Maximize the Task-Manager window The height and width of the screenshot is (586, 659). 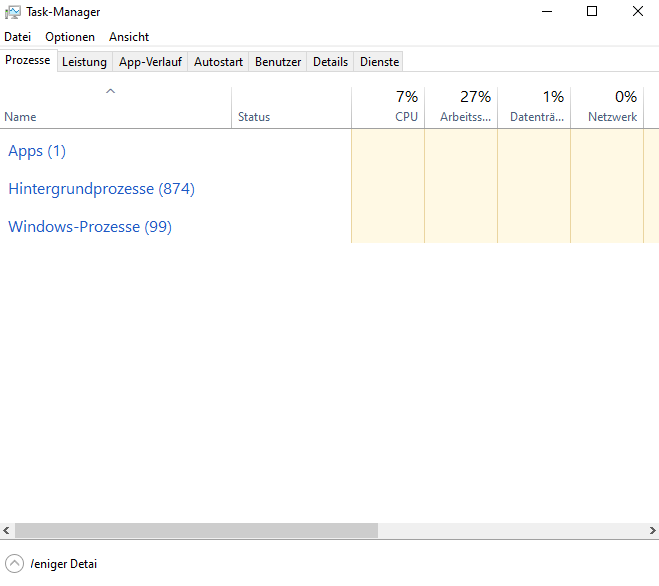point(592,11)
